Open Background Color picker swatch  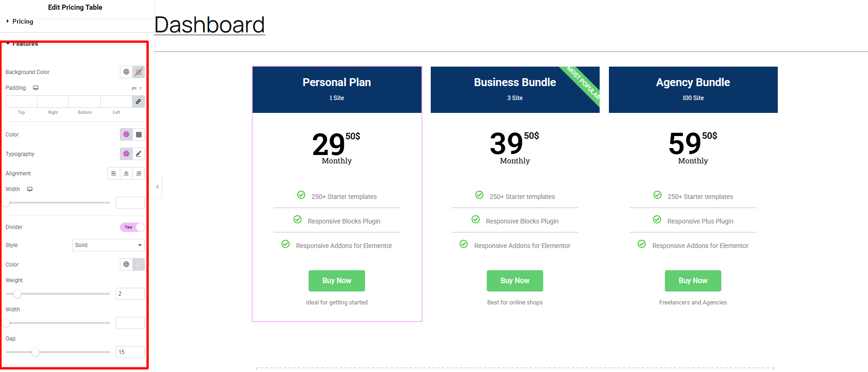138,72
